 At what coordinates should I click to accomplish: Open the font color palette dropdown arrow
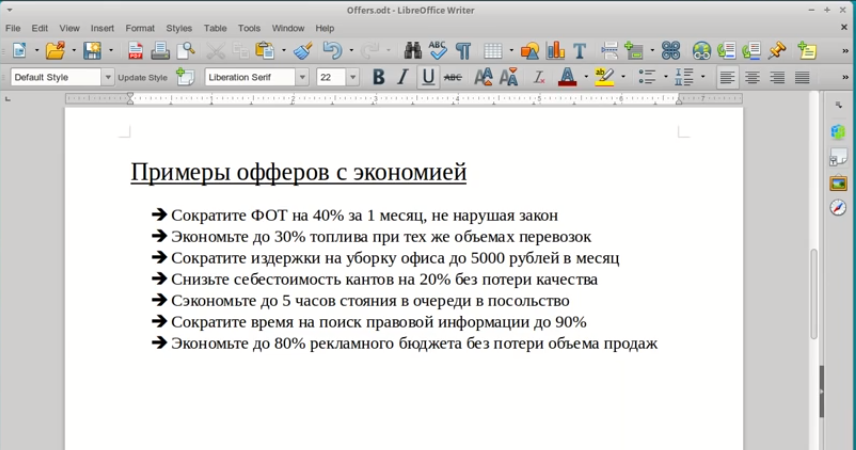pos(586,77)
